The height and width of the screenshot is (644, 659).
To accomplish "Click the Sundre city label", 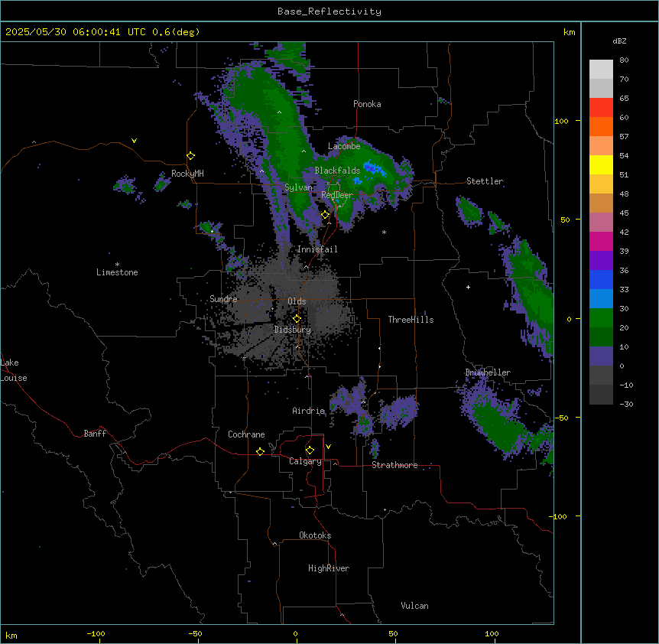I will click(x=223, y=299).
